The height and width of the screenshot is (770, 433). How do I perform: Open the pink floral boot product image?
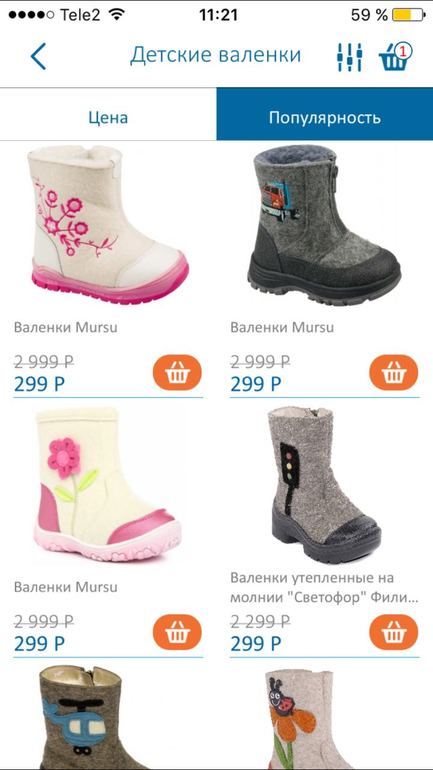pyautogui.click(x=108, y=224)
